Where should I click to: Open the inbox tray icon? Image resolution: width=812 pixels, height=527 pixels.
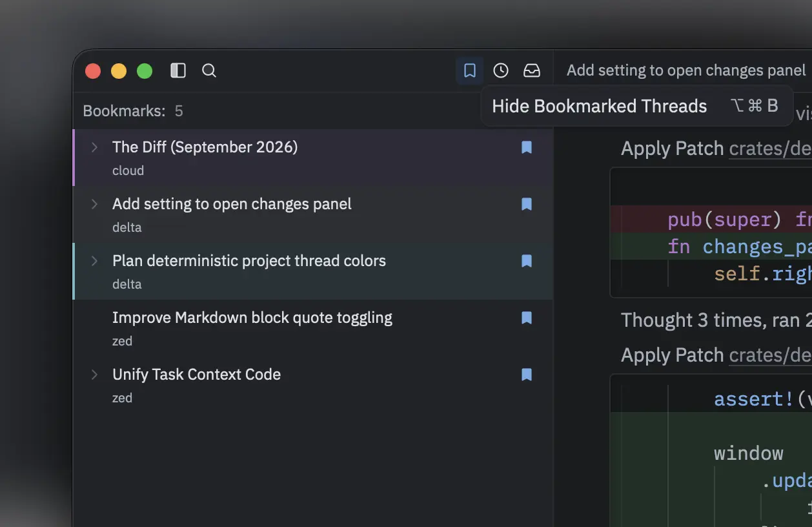(532, 70)
